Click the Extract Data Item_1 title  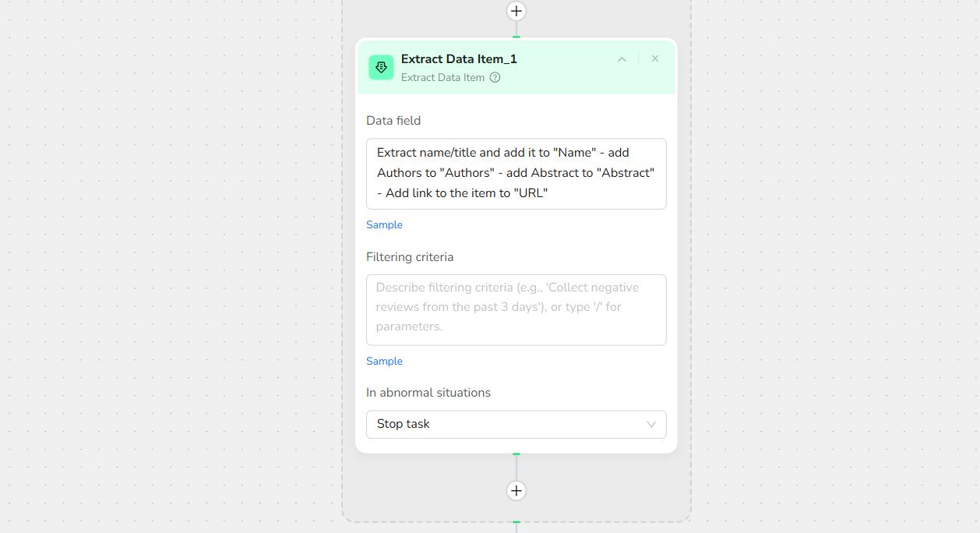pyautogui.click(x=458, y=59)
